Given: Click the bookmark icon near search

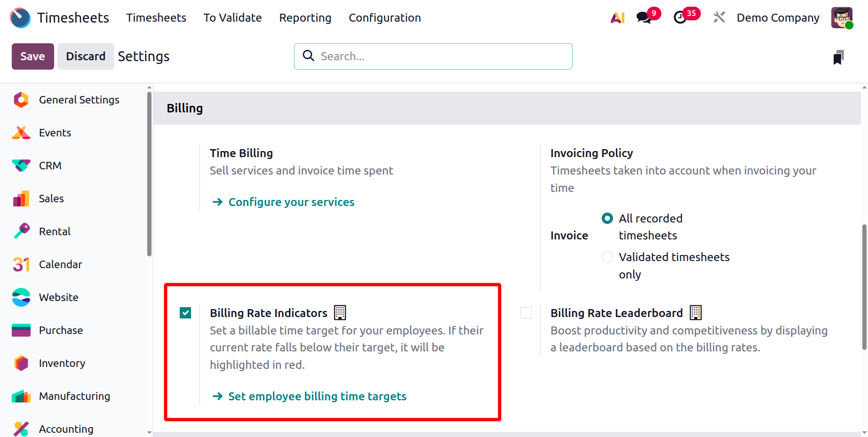Looking at the screenshot, I should pyautogui.click(x=838, y=57).
